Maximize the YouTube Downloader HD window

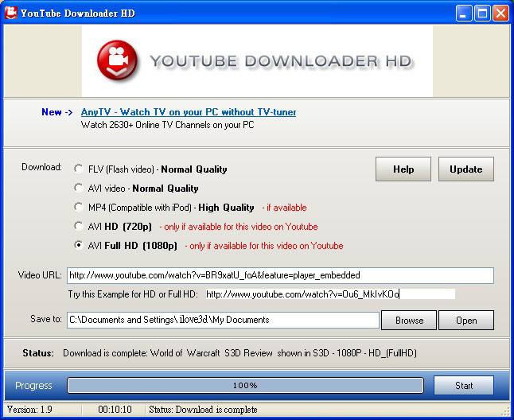pos(482,14)
